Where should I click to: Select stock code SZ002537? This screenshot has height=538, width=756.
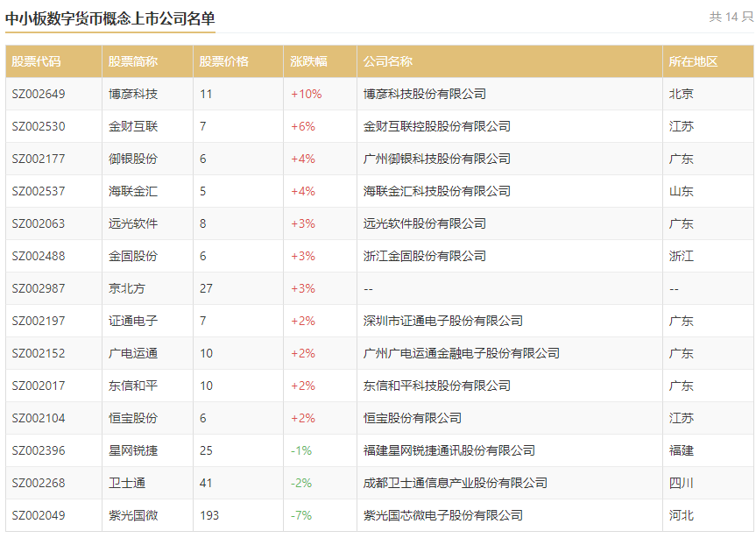click(39, 191)
